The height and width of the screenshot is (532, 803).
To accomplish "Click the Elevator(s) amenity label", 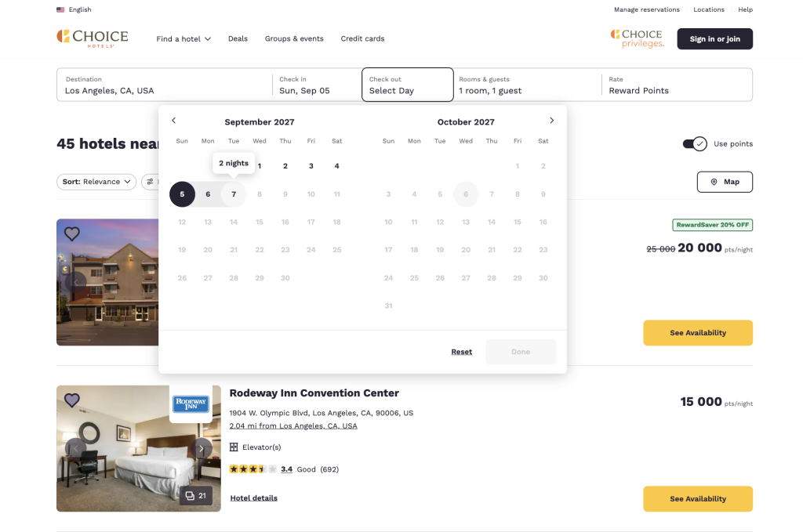I will [261, 447].
